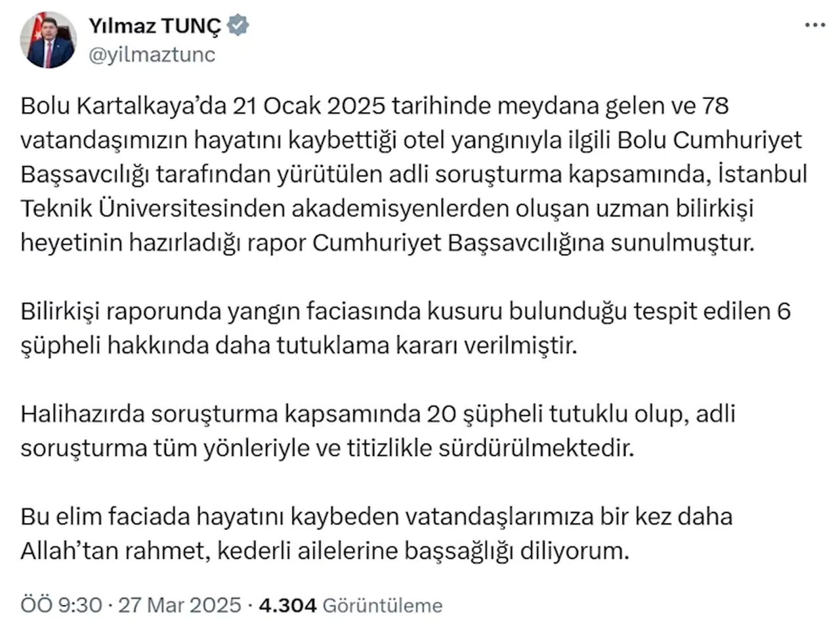The image size is (840, 641).
Task: Click the 4.304 view count
Action: (287, 605)
